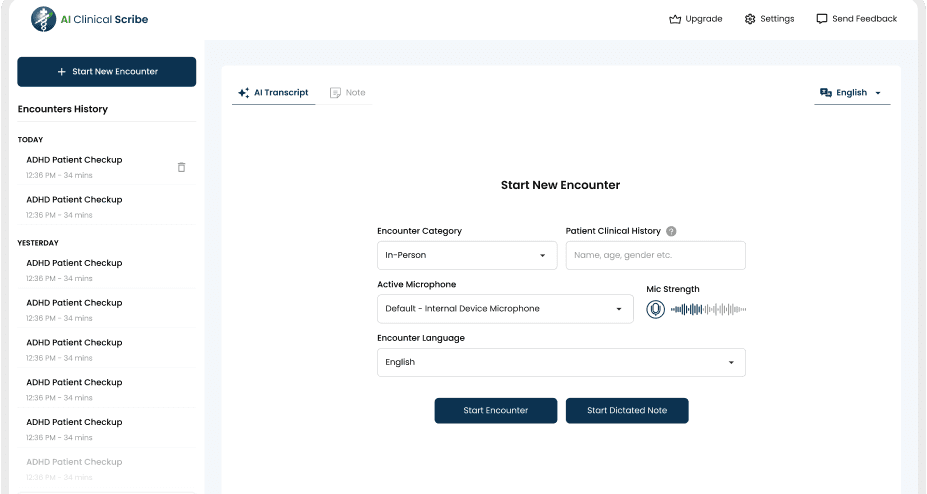Click the Start New Encounter sidebar button
This screenshot has width=927, height=494.
(107, 72)
